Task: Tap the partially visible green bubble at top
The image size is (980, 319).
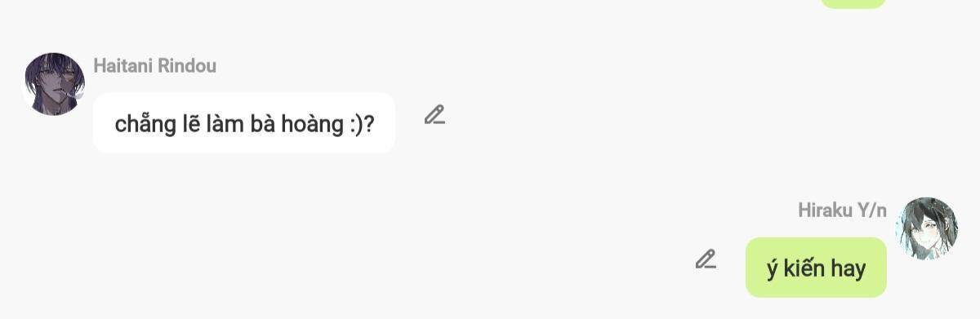Action: [853, 3]
